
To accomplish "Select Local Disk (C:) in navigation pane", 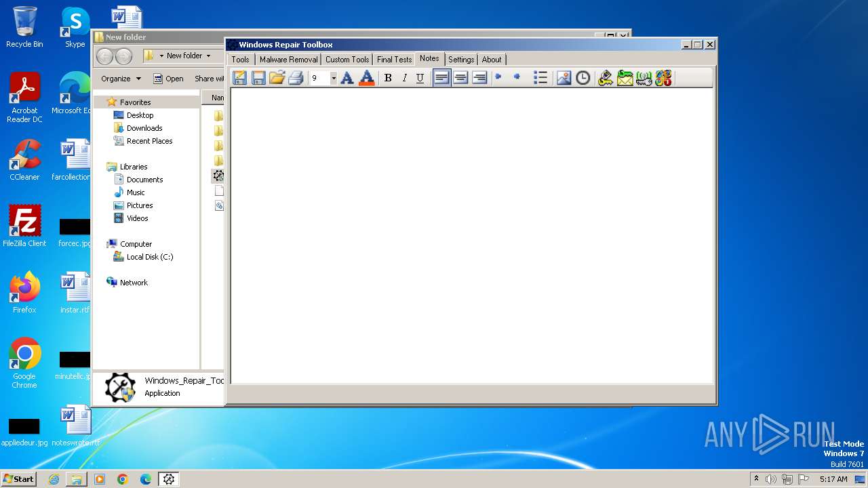I will tap(149, 257).
